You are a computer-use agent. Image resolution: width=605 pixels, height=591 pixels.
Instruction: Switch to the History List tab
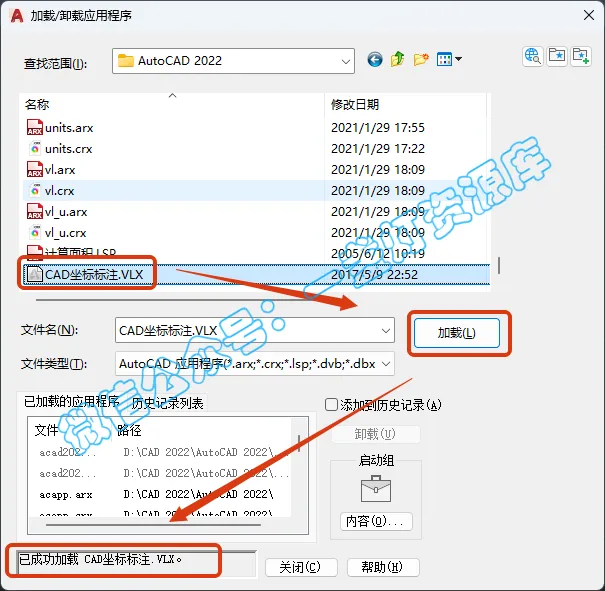pyautogui.click(x=167, y=403)
